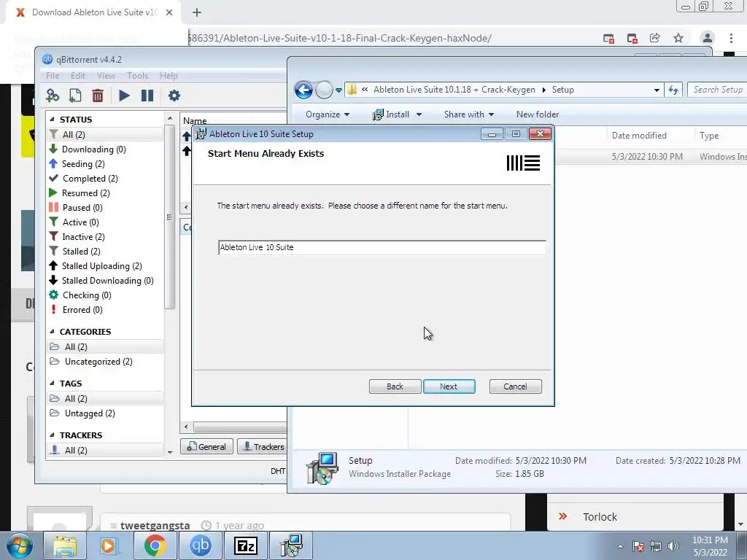Switch to the Trackers tab in qBittorrent
747x560 pixels.
point(263,447)
